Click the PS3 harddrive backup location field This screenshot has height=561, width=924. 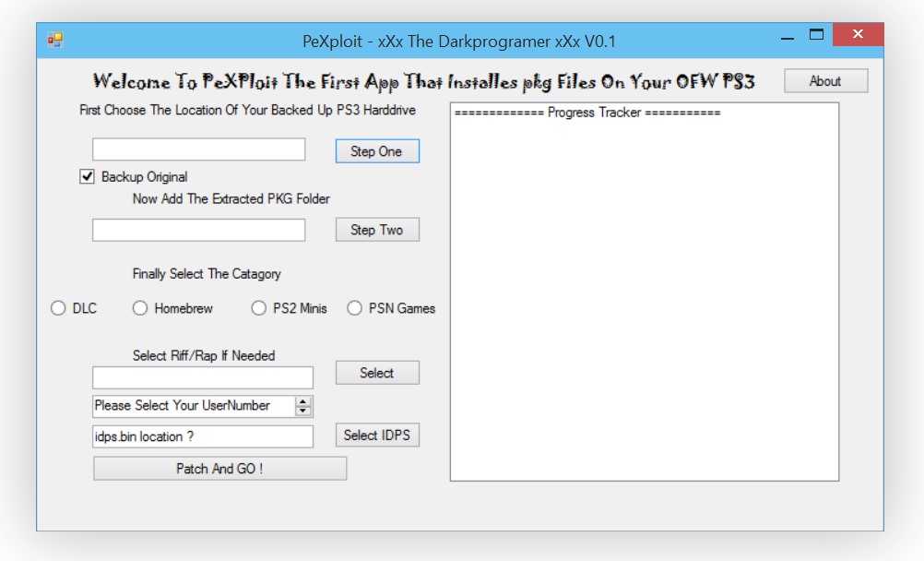198,149
